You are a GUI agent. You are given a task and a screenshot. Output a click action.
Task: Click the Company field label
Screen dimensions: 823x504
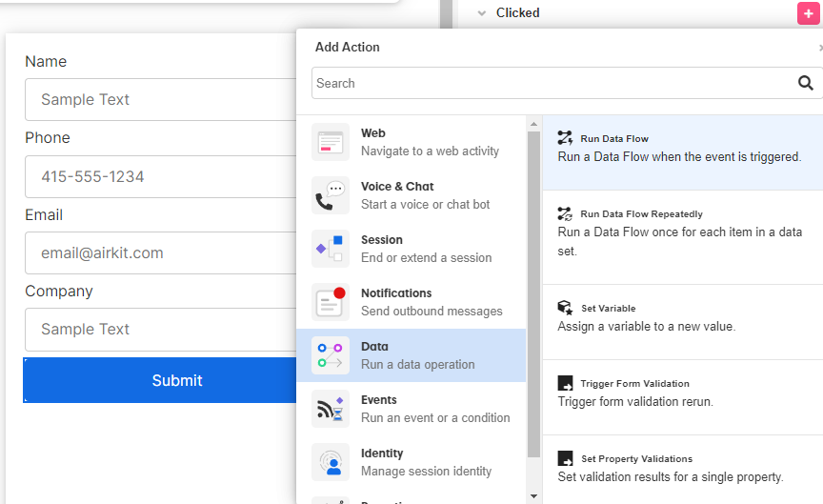[x=59, y=291]
